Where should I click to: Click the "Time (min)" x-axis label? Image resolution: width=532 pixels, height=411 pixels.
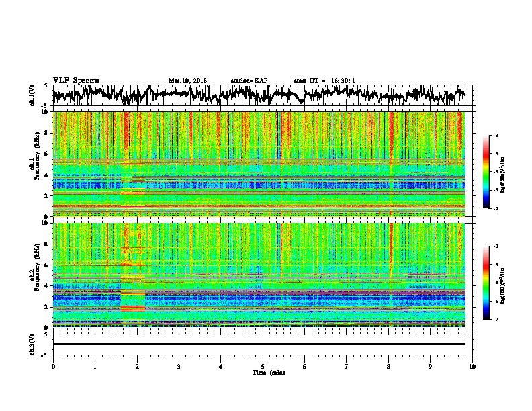tap(269, 373)
